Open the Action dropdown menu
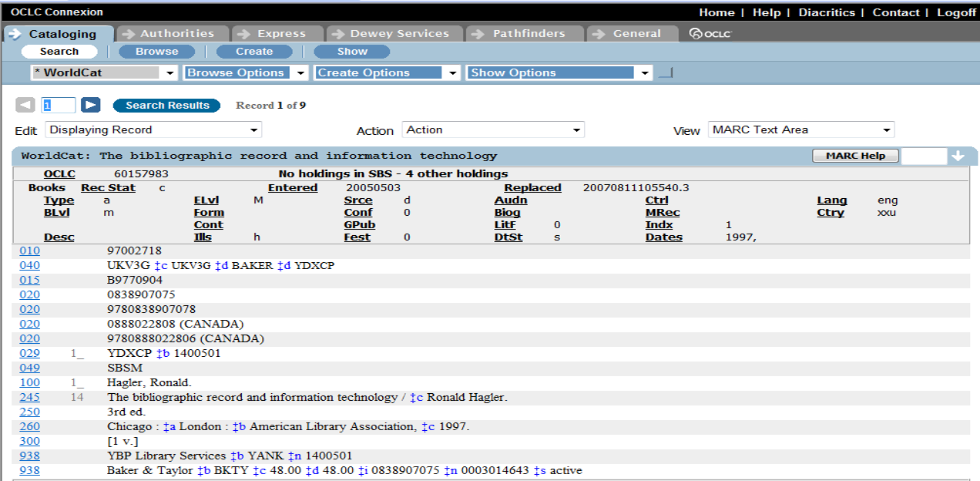This screenshot has width=980, height=481. tap(493, 130)
